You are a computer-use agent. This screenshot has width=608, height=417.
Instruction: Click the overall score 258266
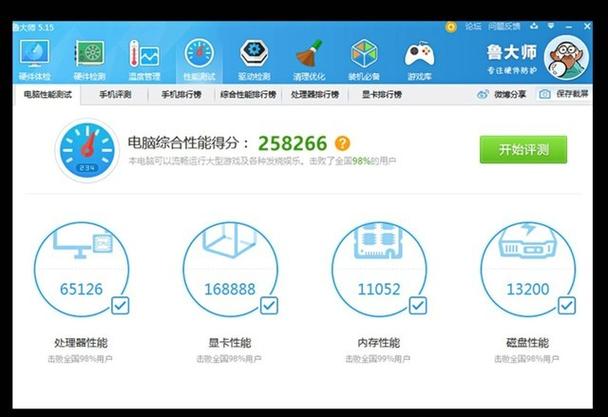pyautogui.click(x=292, y=144)
